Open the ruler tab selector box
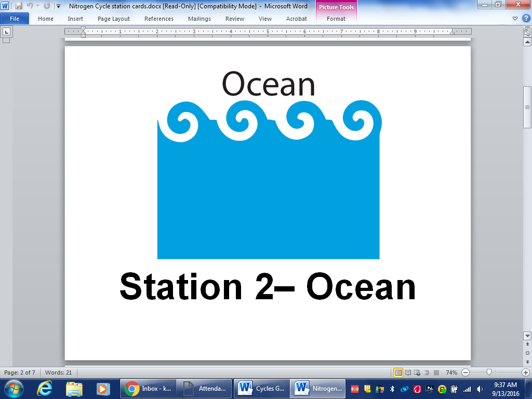The image size is (532, 399). click(8, 32)
